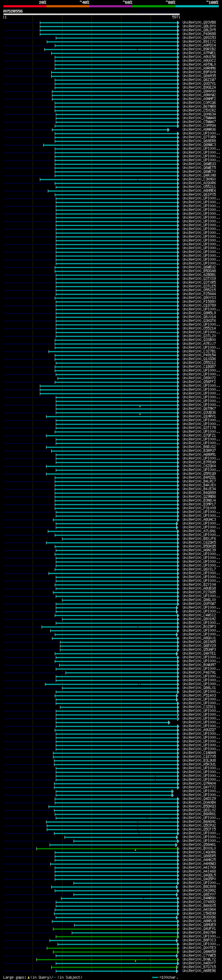Select hit label UniRef100_C5XCR2
Viewport: 222px width, 980px height.
(x=199, y=110)
